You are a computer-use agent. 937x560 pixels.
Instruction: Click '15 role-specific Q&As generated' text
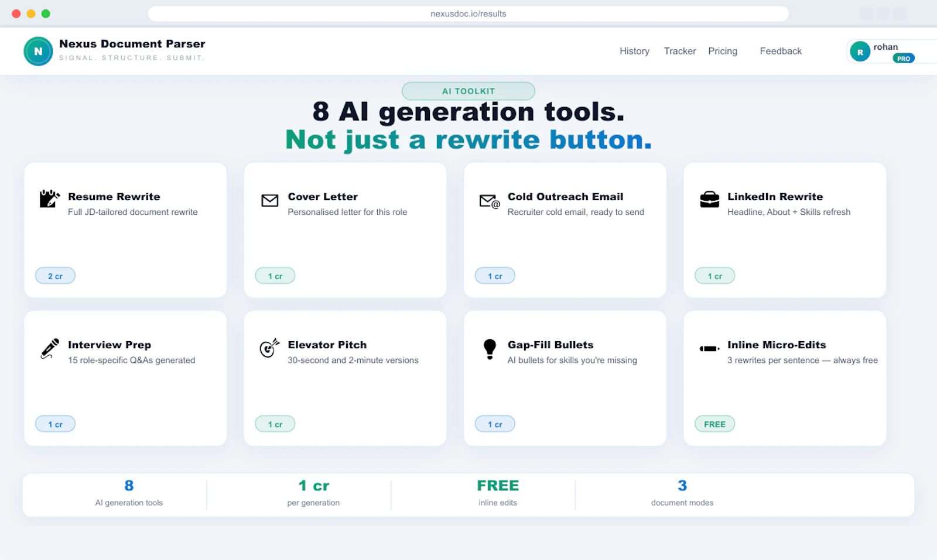132,360
